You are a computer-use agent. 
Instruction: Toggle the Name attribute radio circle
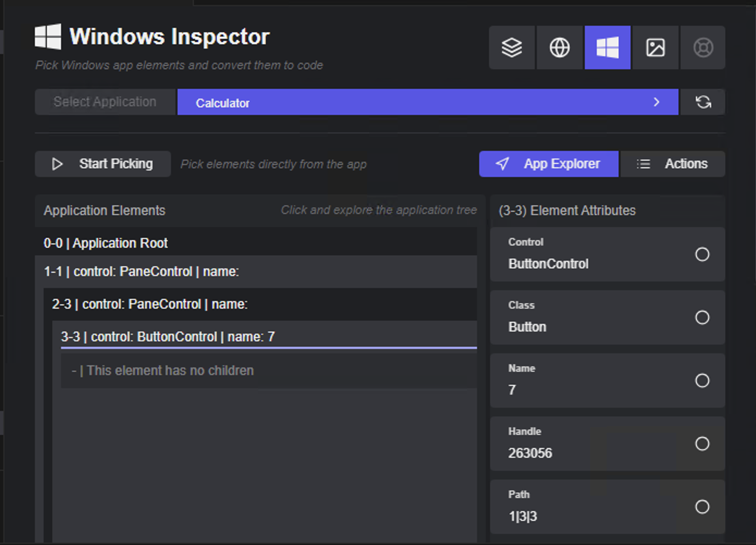pos(702,381)
